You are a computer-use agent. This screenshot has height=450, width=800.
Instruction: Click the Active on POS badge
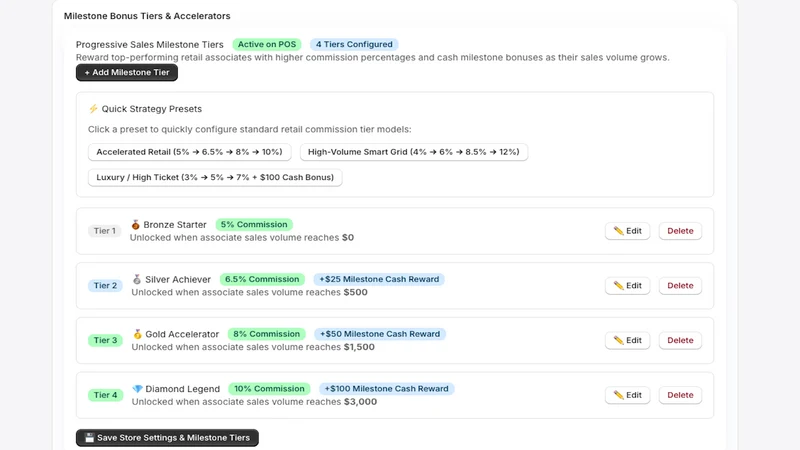[267, 44]
